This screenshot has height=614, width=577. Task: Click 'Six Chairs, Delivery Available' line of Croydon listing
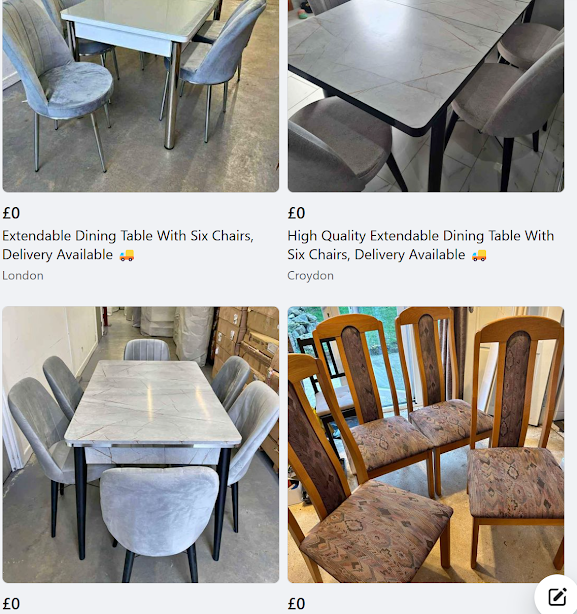[x=376, y=255]
